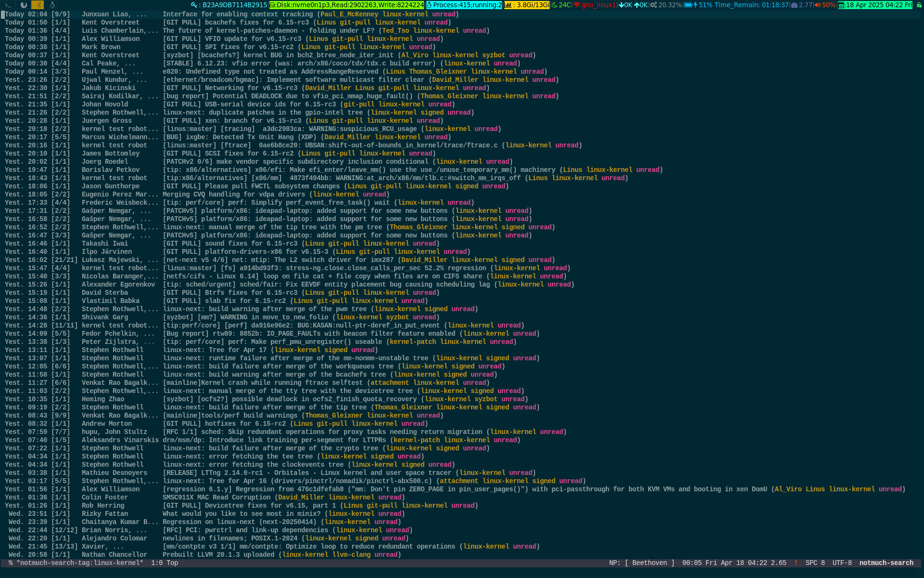Click the GPG key icon in status bar
Viewport: 924px width, 578px height.
[x=193, y=5]
